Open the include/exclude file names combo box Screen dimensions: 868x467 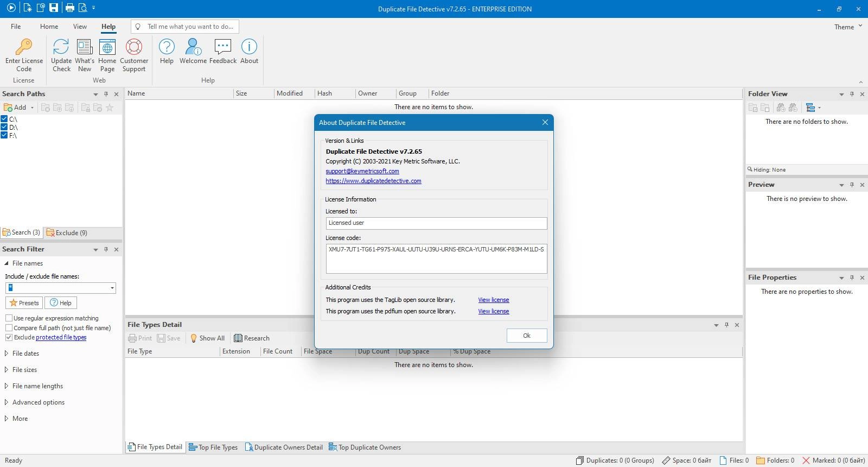(112, 288)
